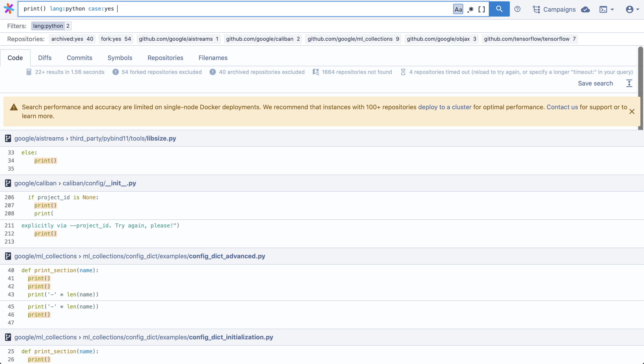Toggle the lang:python filter chip

[51, 26]
